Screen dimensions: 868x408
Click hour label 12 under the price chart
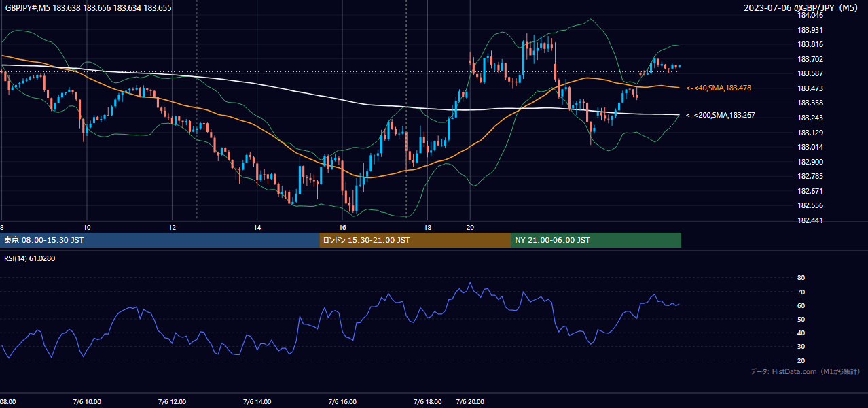click(172, 227)
